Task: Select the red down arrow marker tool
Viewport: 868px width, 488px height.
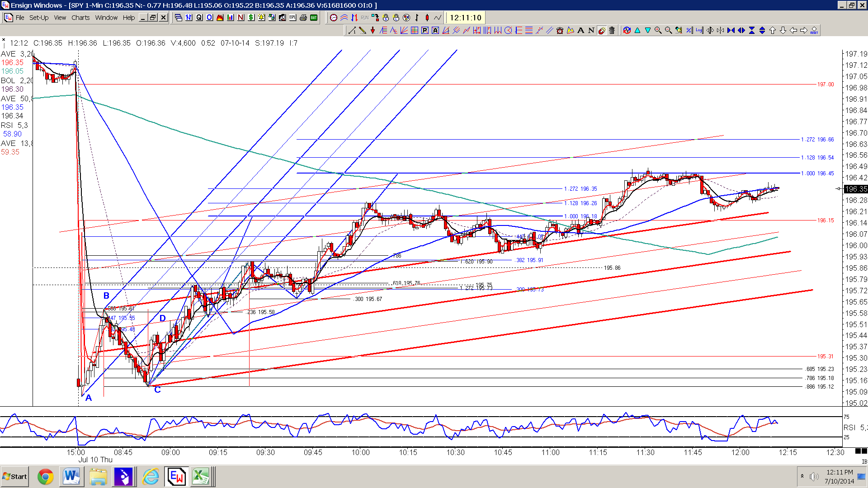Action: pyautogui.click(x=373, y=30)
